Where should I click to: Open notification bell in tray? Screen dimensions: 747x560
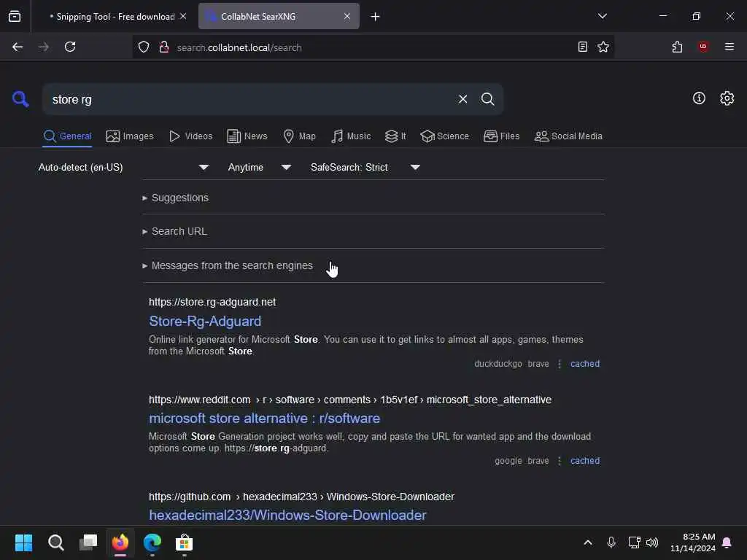pyautogui.click(x=727, y=542)
